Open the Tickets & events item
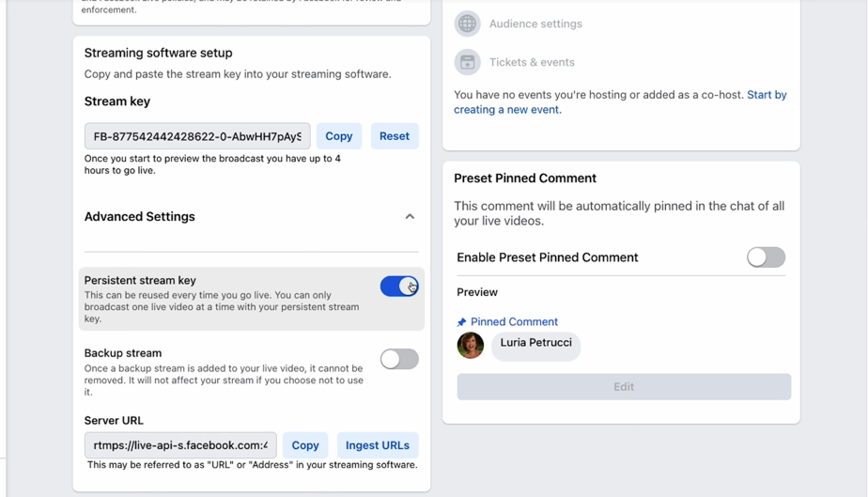 pos(532,62)
